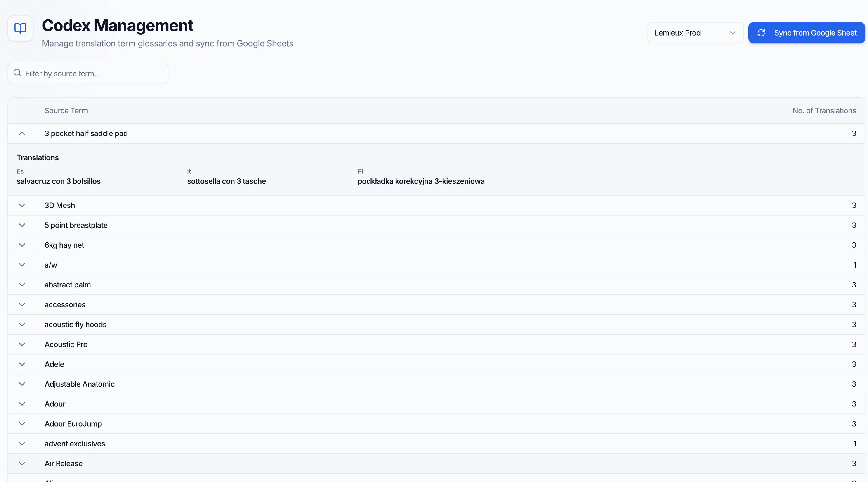Click the accessories term

coord(65,305)
